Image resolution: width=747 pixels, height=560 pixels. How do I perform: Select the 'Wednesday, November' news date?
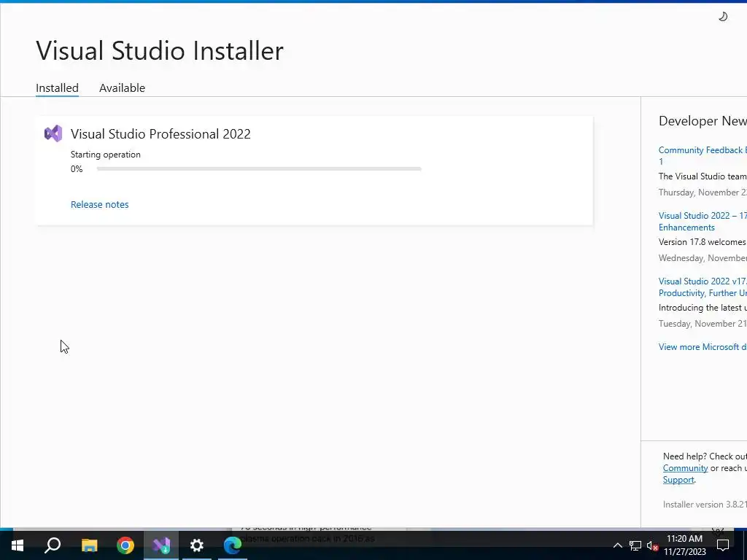coord(703,258)
